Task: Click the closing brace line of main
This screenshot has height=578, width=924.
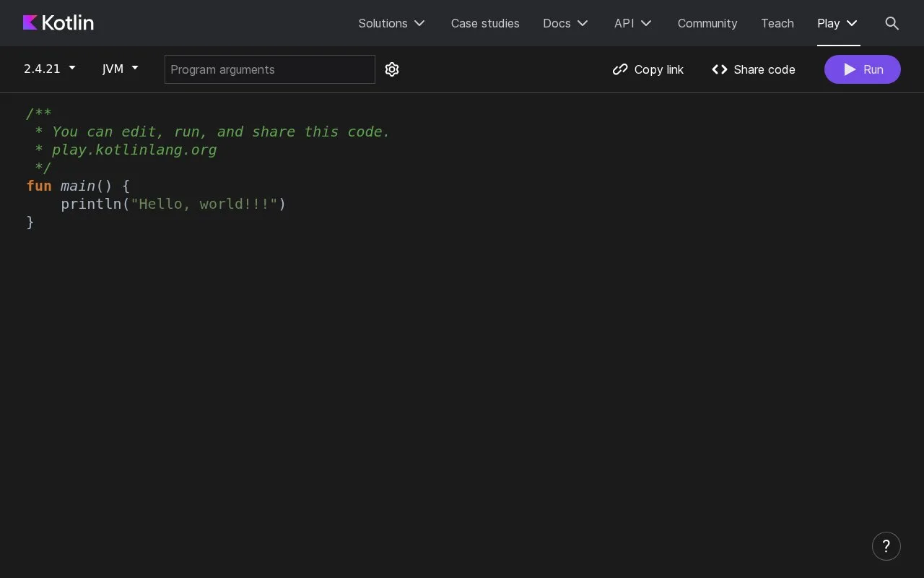Action: pos(30,222)
